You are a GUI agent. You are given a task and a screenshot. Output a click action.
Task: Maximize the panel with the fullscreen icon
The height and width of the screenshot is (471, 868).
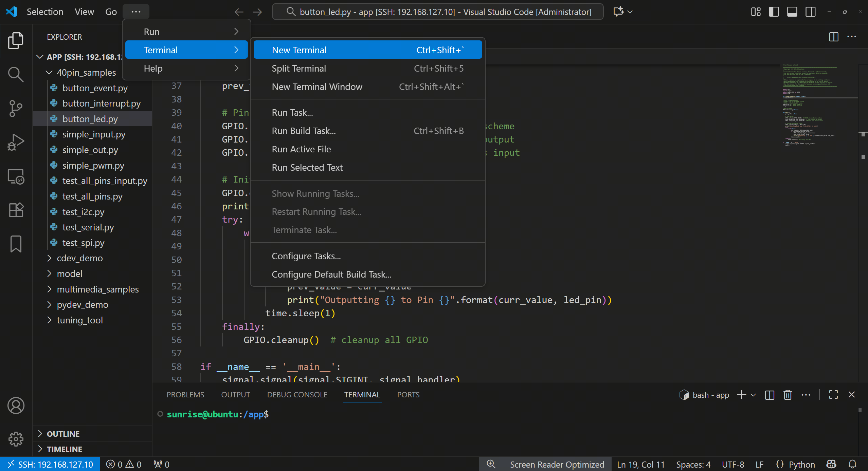(x=833, y=395)
